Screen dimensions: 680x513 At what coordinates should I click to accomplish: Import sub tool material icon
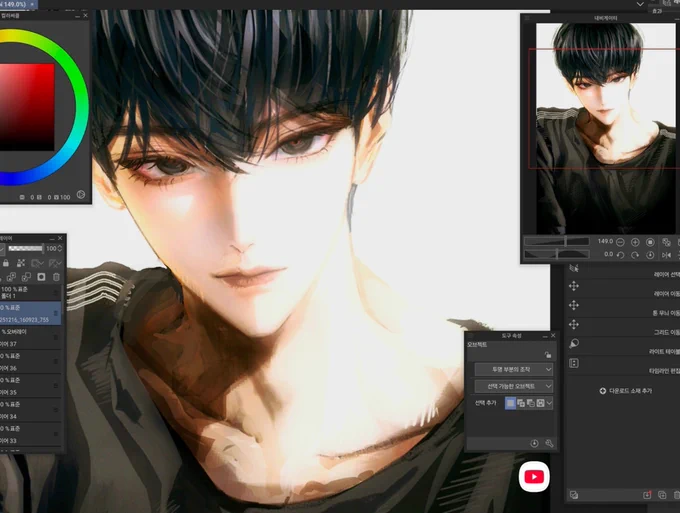647,495
